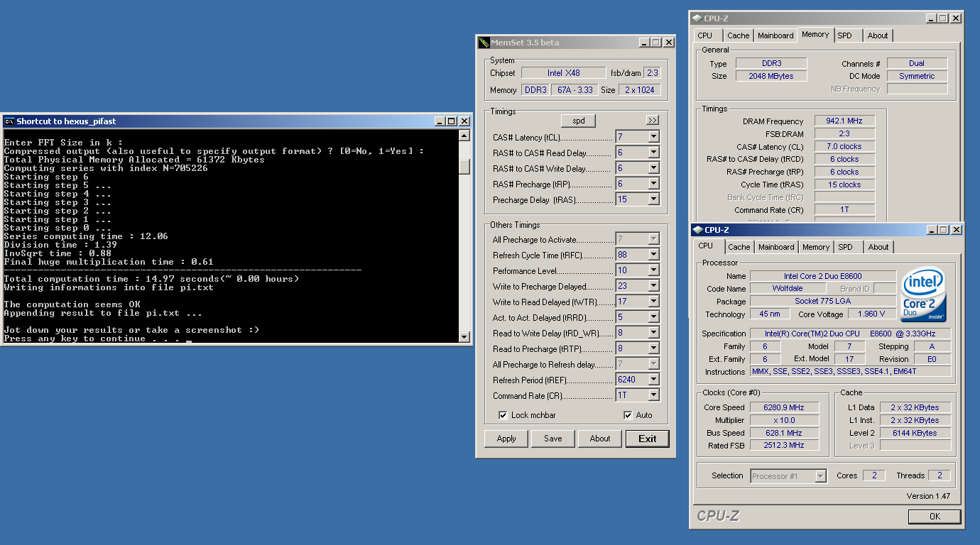Screen dimensions: 980x545
Task: Open the Refresh Period (tREF) dropdown
Action: [x=653, y=380]
